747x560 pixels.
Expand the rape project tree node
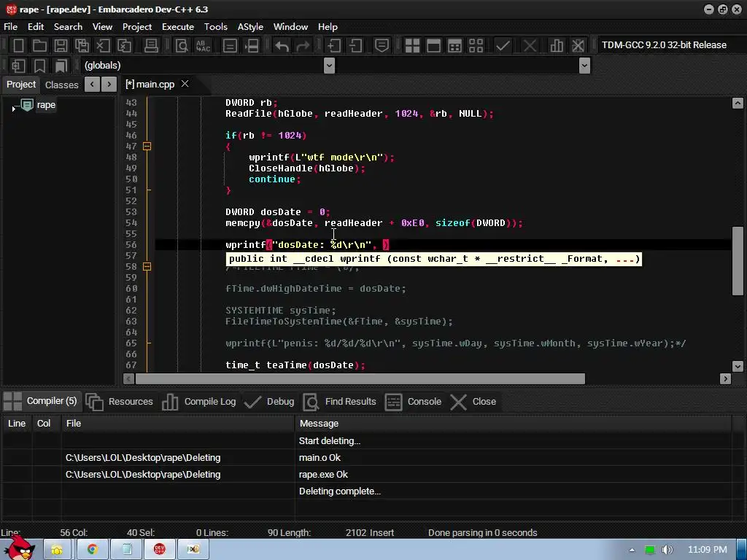pos(13,109)
